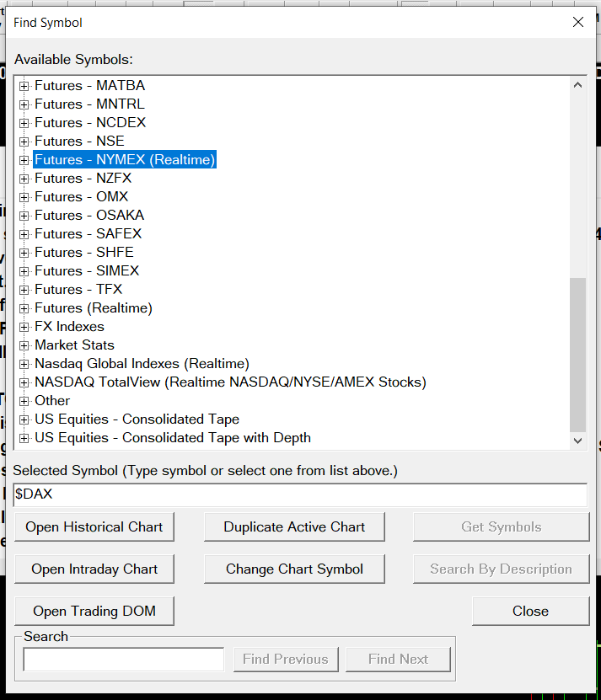Click into the Selected Symbol field
Image resolution: width=601 pixels, height=700 pixels.
[300, 494]
